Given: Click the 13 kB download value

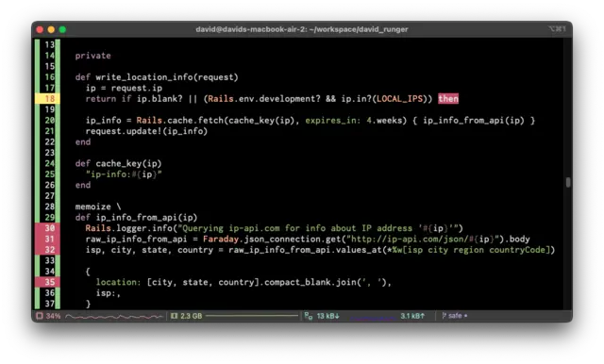Looking at the screenshot, I should (327, 316).
